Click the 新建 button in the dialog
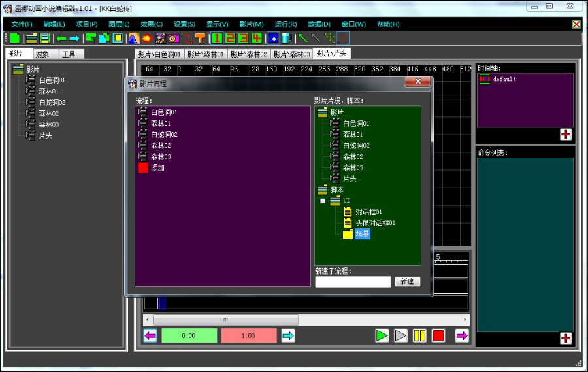Screen dimensions: 588x372 [x=407, y=282]
